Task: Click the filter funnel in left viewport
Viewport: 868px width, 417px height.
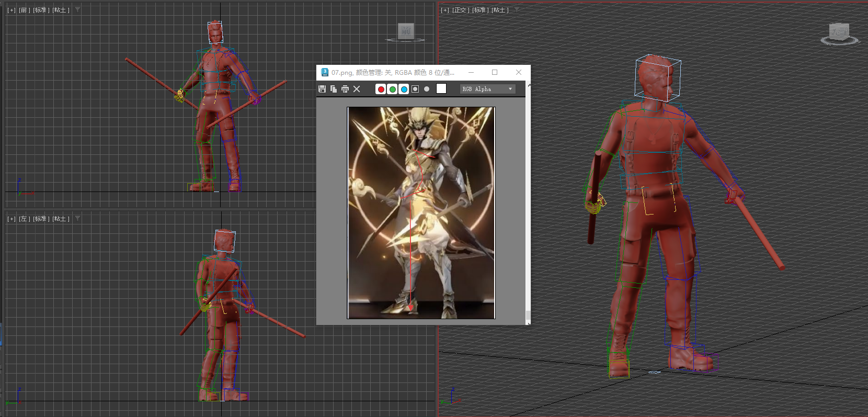Action: (77, 218)
